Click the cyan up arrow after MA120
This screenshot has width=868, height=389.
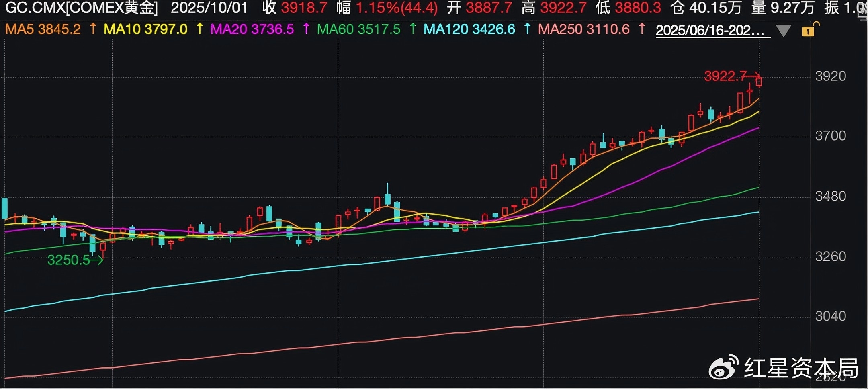click(527, 29)
